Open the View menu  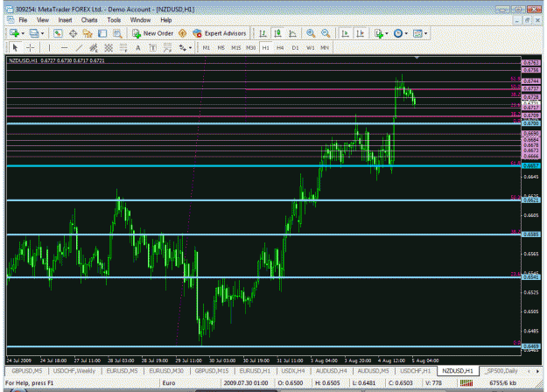(43, 20)
